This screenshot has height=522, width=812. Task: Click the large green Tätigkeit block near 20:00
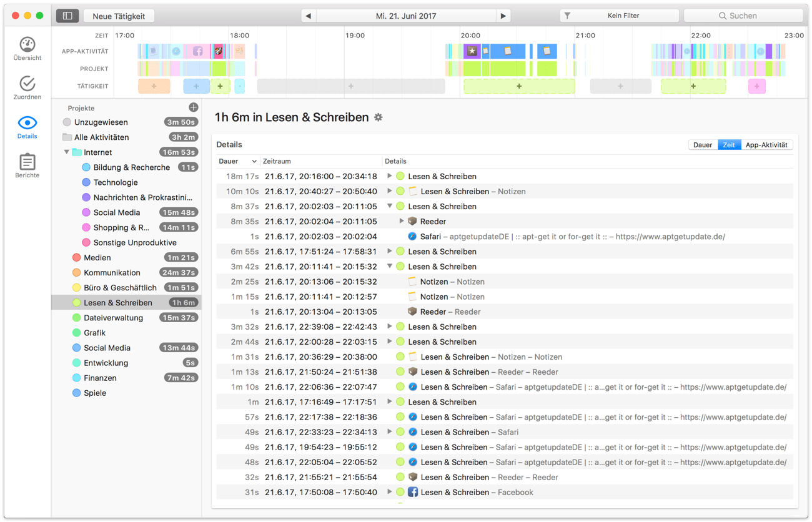click(519, 86)
